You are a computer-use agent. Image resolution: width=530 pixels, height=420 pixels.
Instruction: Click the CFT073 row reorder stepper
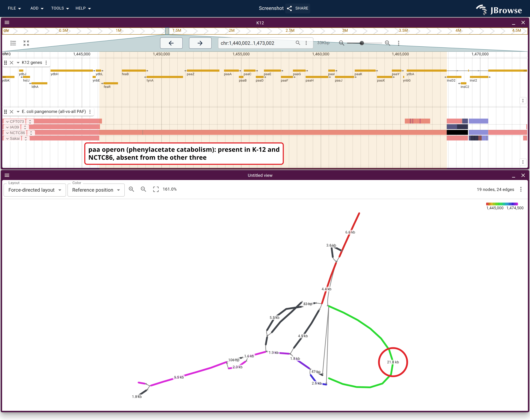(30, 122)
